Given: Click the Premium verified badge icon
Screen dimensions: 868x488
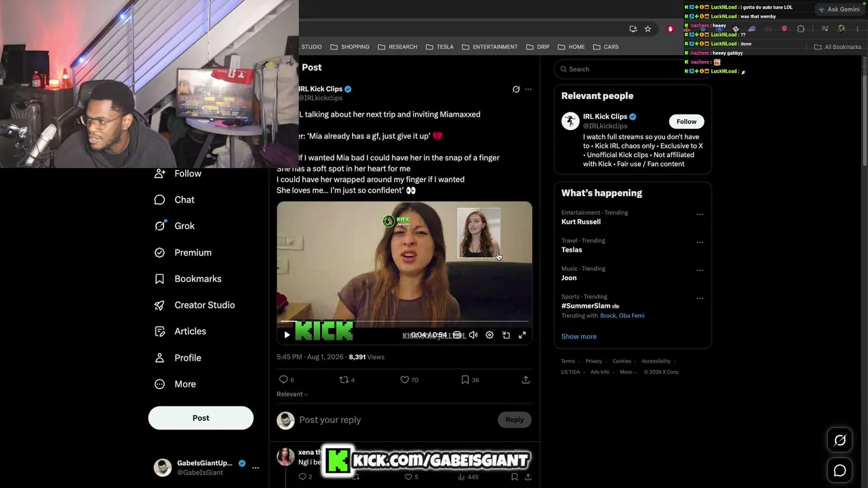Looking at the screenshot, I should 159,252.
